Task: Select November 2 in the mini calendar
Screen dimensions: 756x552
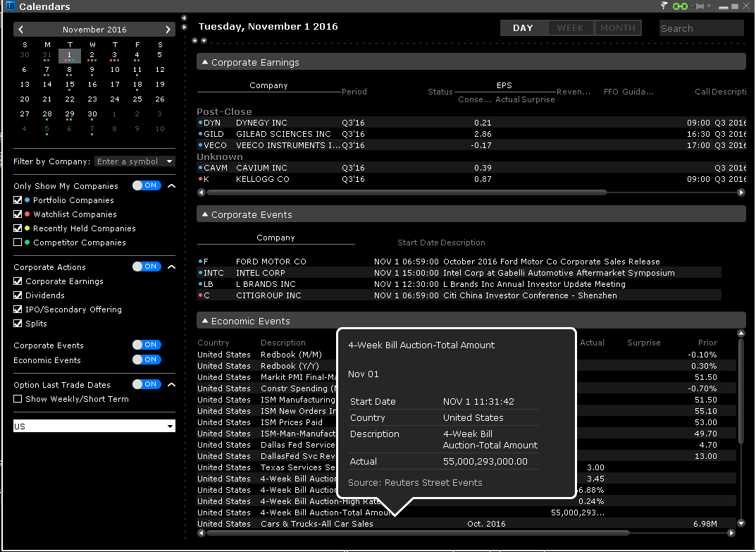Action: (x=92, y=56)
